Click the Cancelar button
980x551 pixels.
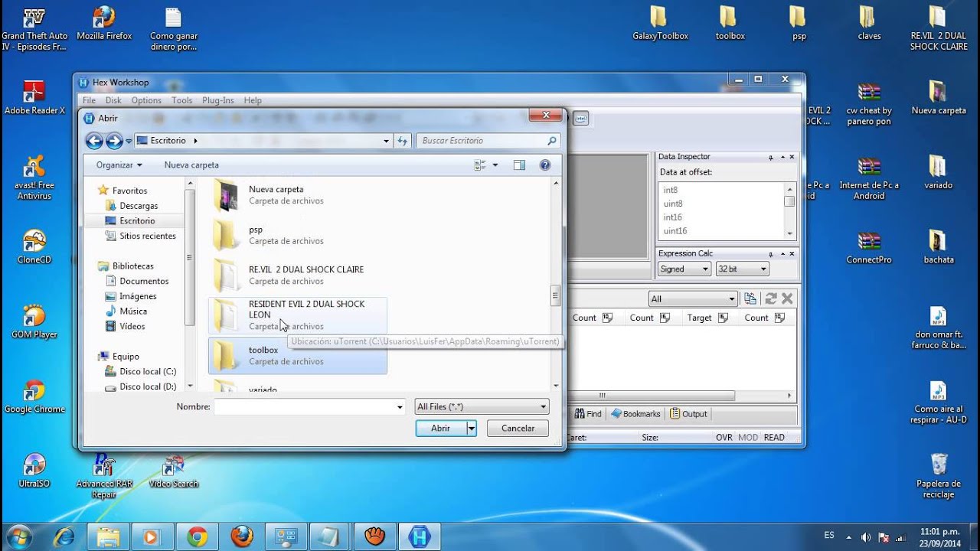click(x=518, y=429)
